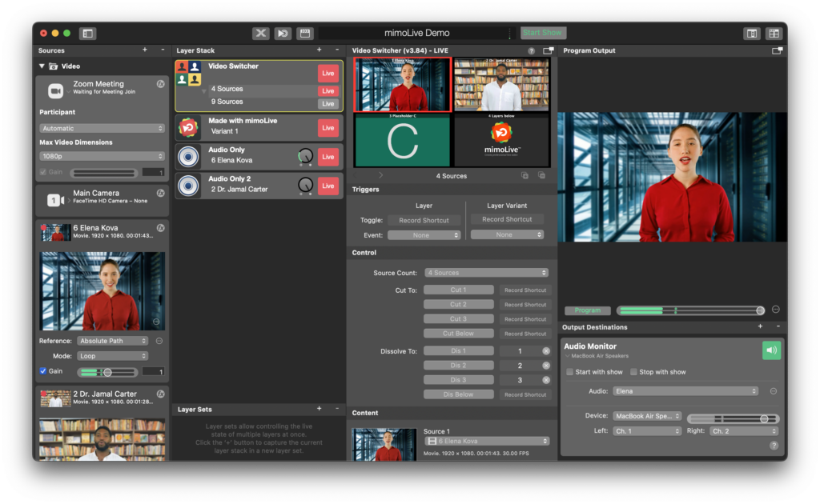Select the Program audio meter tab

587,310
